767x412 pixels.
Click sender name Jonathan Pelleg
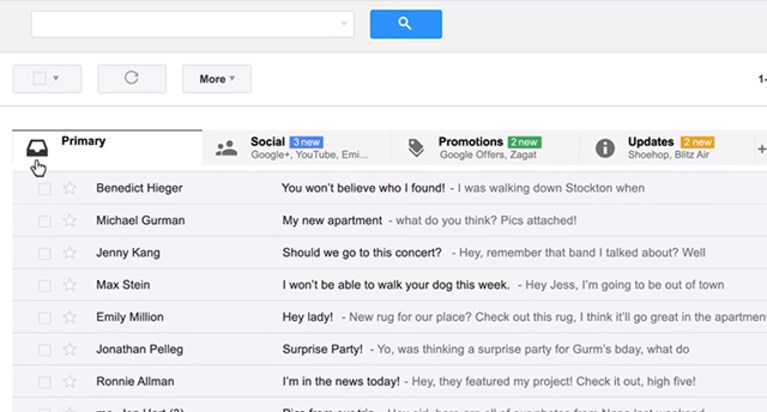[x=139, y=349]
